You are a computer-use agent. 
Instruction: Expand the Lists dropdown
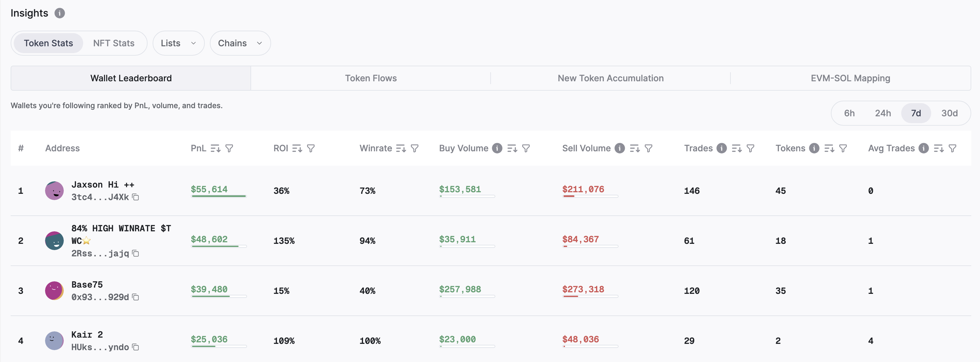[178, 43]
